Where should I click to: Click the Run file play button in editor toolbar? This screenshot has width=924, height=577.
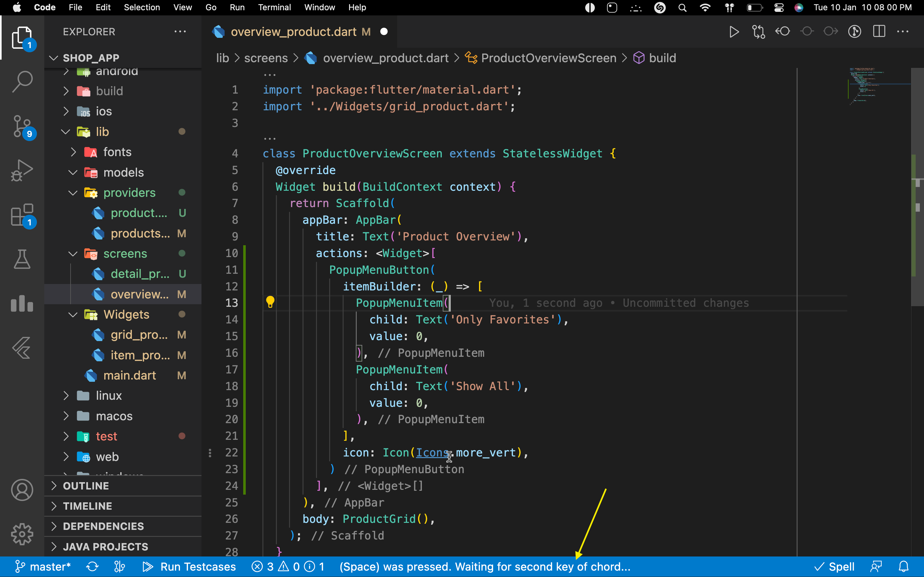click(734, 32)
